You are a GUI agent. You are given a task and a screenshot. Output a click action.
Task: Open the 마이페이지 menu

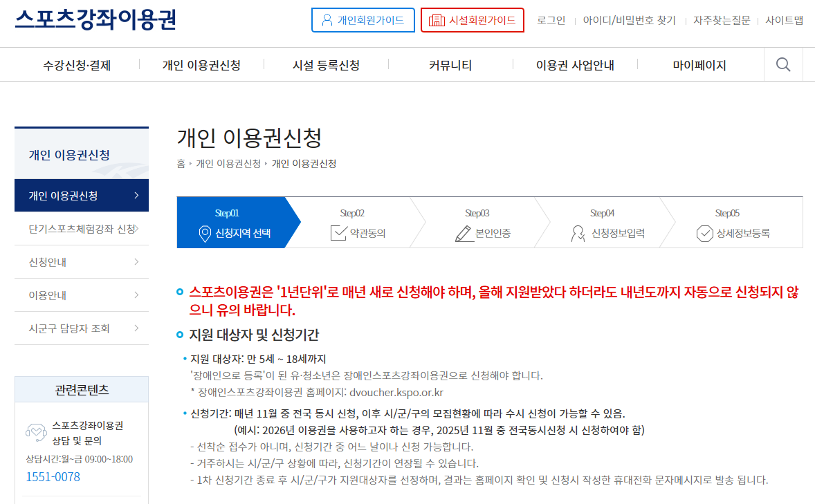pyautogui.click(x=698, y=64)
